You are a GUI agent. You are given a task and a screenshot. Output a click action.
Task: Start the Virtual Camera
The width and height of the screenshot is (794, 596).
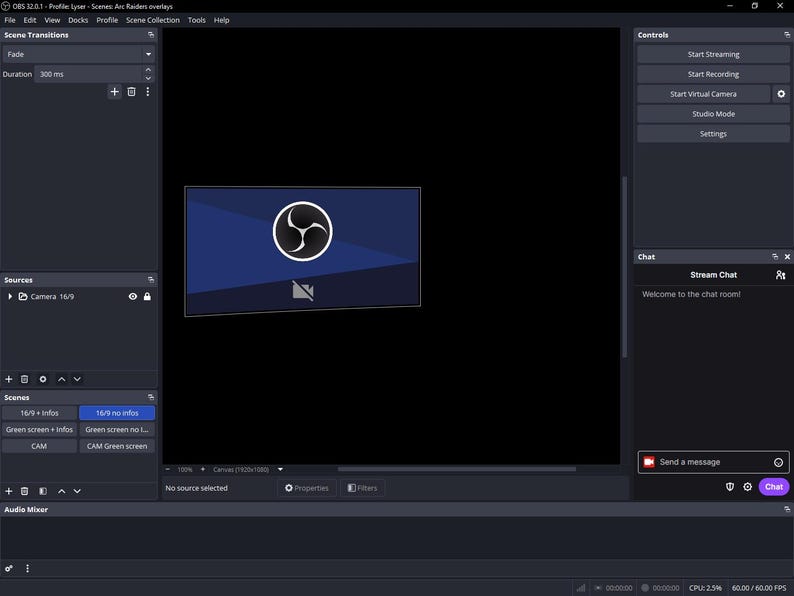703,94
